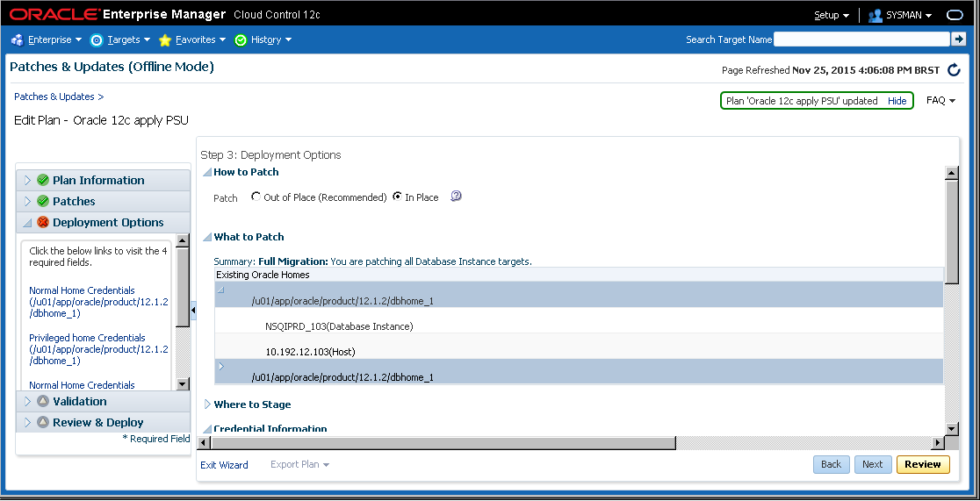This screenshot has width=980, height=501.
Task: Click the Review & Deploy gray status icon
Action: (43, 422)
